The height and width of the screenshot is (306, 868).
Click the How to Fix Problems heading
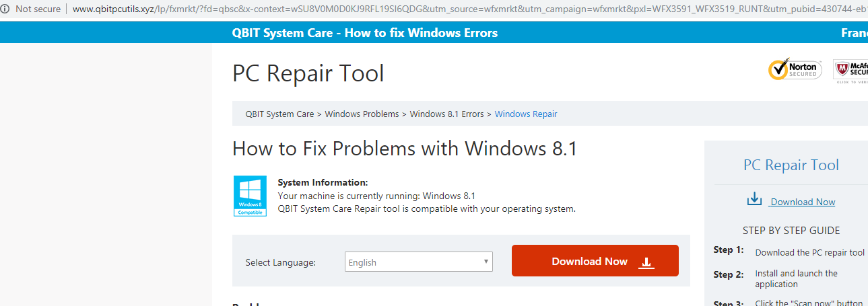[405, 149]
